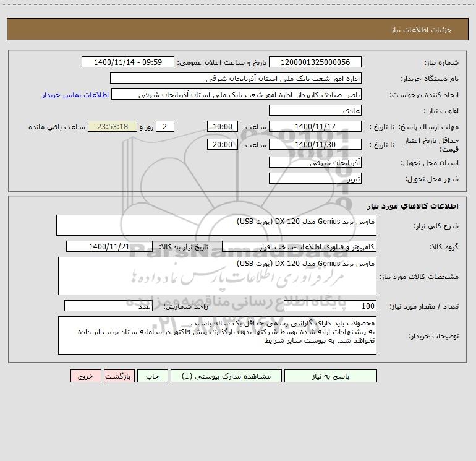This screenshot has width=476, height=461.
Task: Click the استان محل تحویل label
Action: pos(430,163)
